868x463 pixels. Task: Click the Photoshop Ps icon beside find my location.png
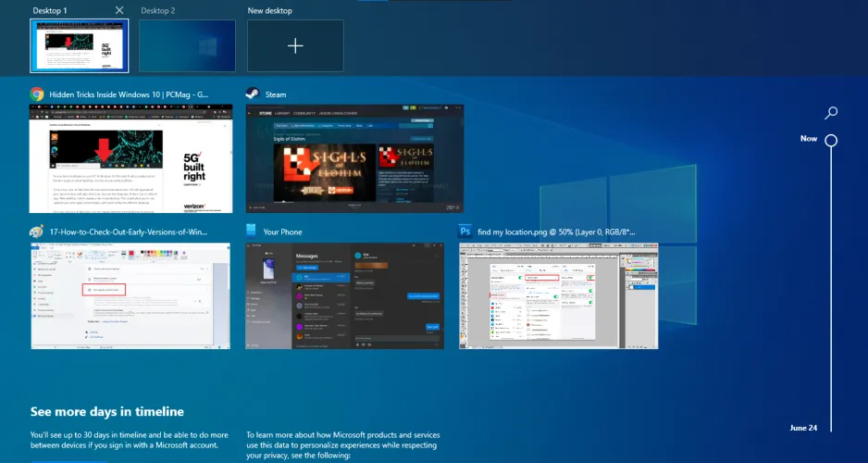click(466, 231)
